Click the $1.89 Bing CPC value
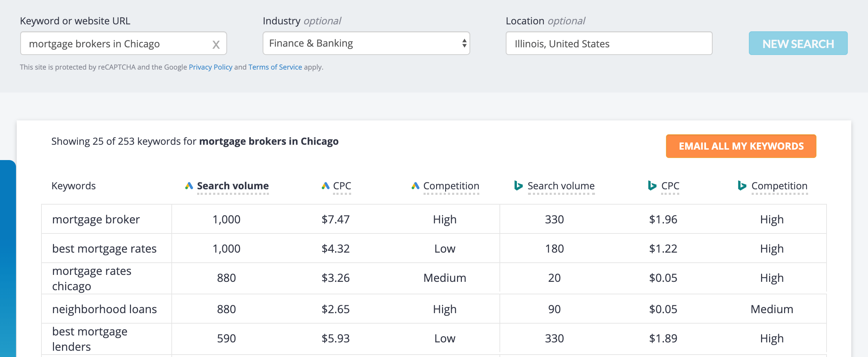 [663, 339]
